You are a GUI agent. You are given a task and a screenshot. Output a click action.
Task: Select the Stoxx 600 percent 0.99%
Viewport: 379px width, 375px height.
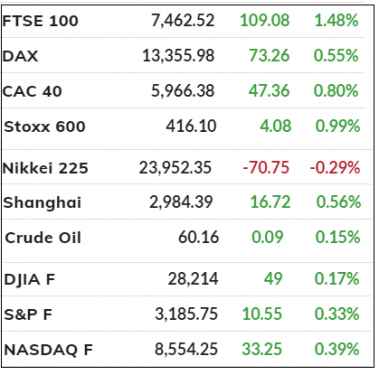(x=338, y=126)
